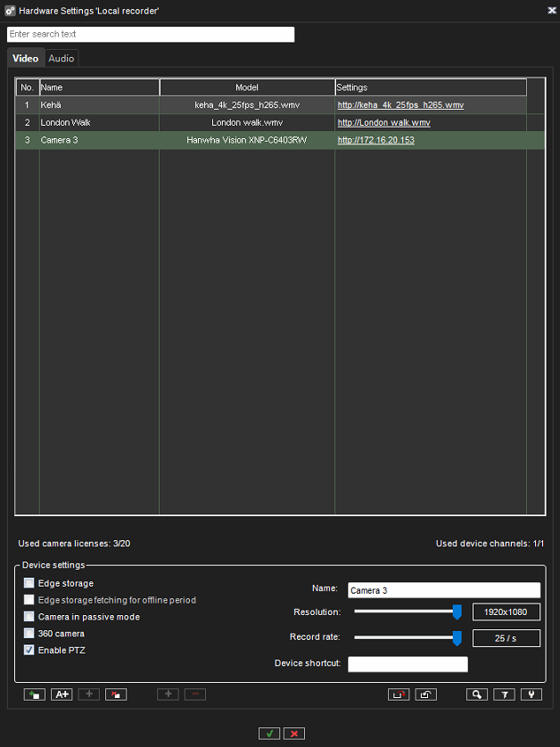Click the A+ auto-add cameras button

[62, 694]
